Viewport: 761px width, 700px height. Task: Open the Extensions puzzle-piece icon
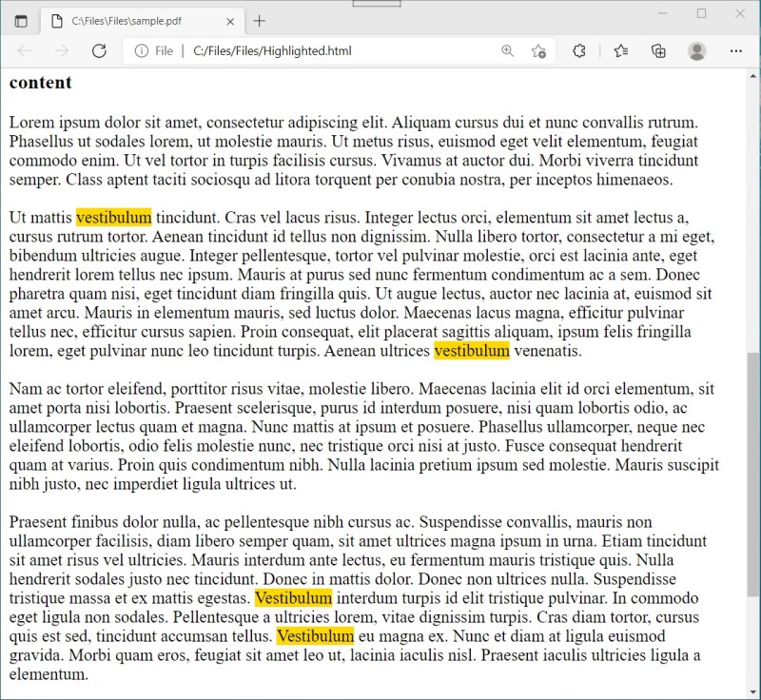pyautogui.click(x=578, y=51)
